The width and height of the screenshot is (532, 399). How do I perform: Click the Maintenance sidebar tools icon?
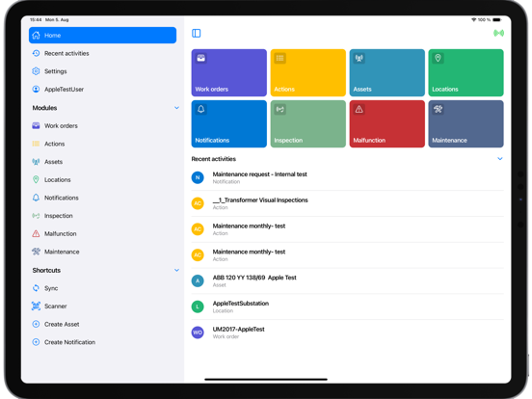(36, 252)
